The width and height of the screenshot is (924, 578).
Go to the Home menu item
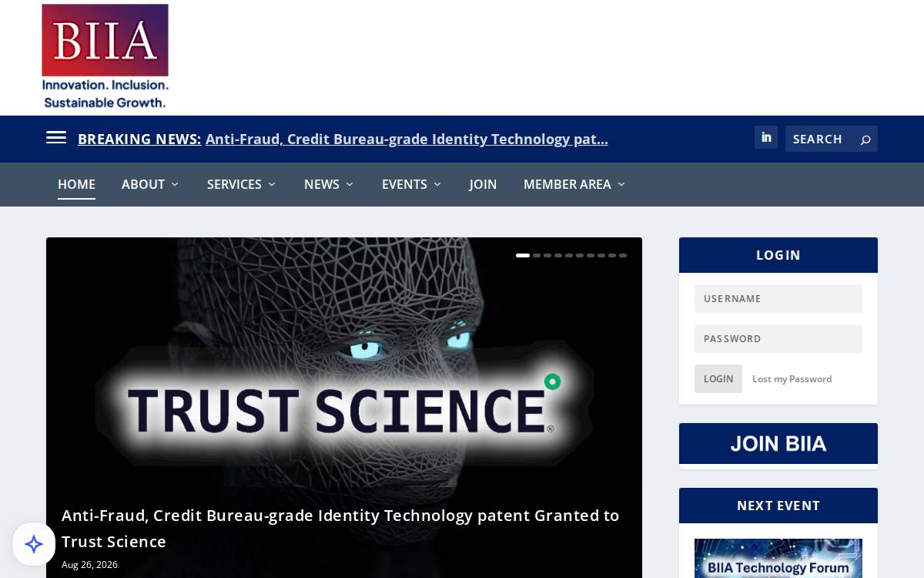76,184
